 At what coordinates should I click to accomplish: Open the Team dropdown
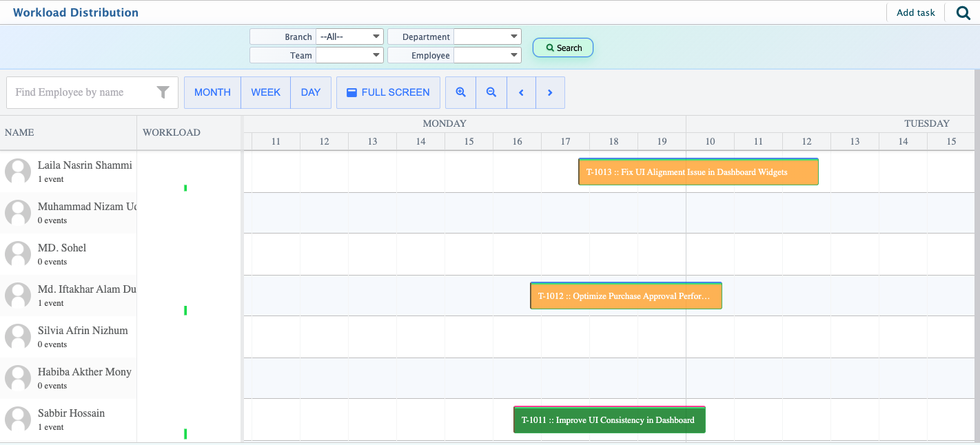point(349,55)
